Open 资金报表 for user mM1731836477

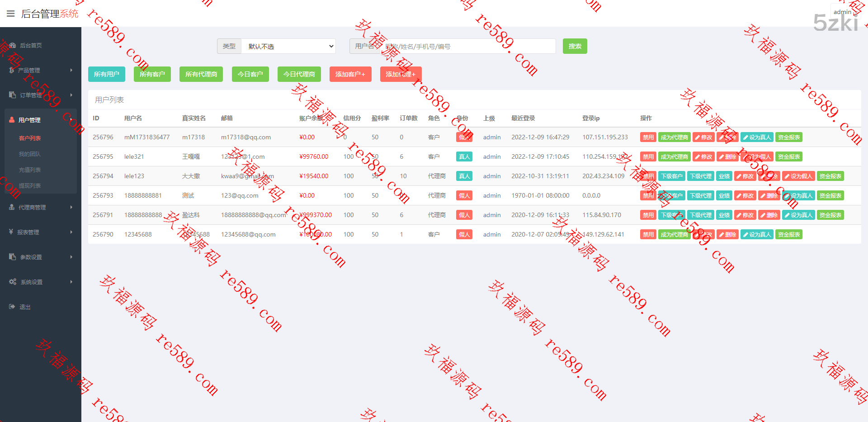789,137
